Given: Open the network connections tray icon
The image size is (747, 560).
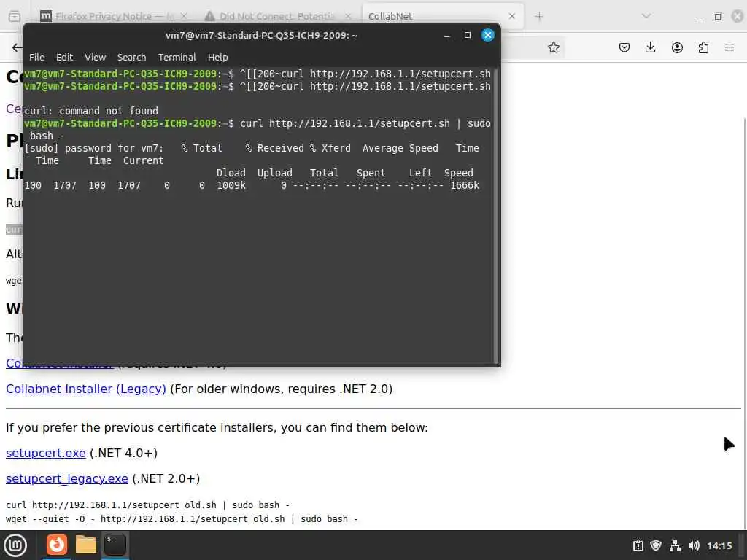Looking at the screenshot, I should tap(675, 545).
